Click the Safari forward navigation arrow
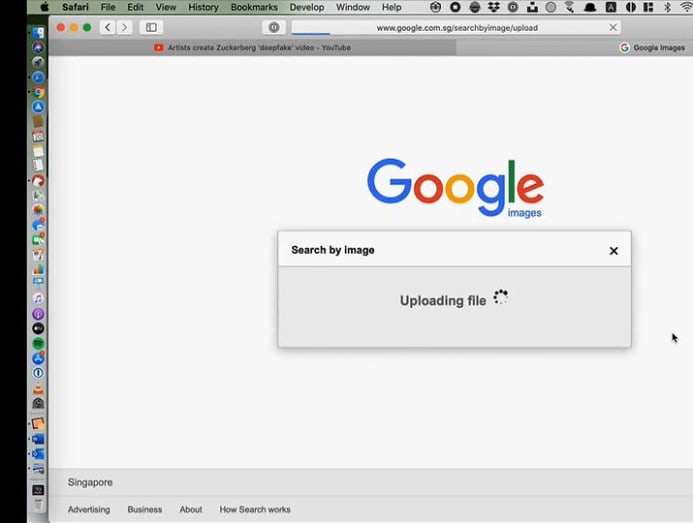 (x=125, y=28)
